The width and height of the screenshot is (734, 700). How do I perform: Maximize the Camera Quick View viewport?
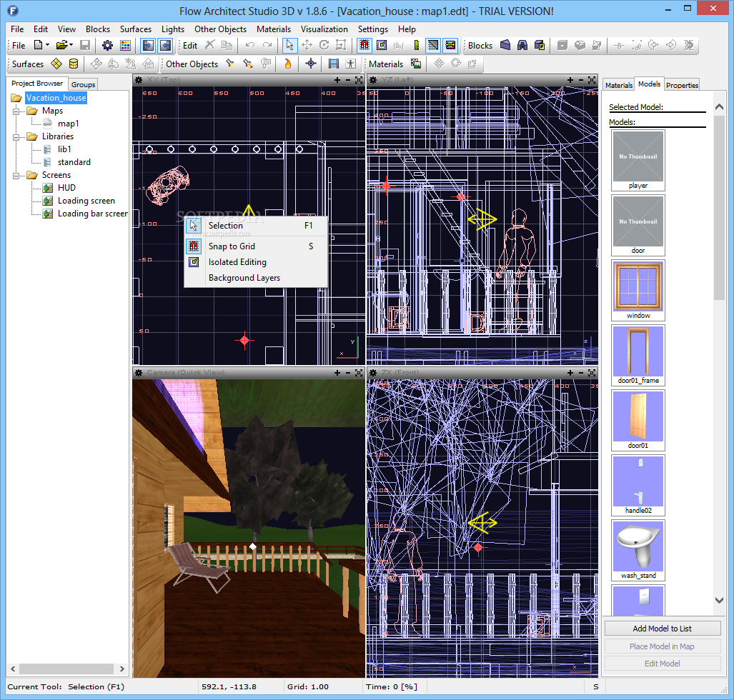coord(359,372)
